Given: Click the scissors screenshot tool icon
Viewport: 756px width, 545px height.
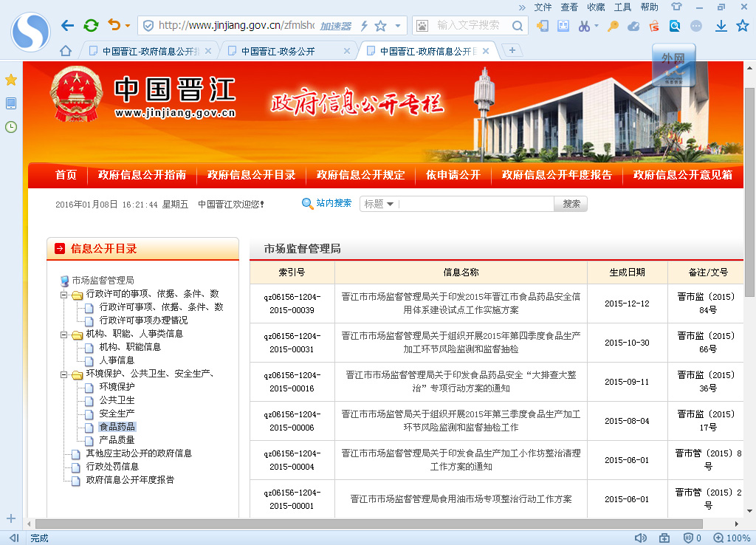Looking at the screenshot, I should [584, 26].
